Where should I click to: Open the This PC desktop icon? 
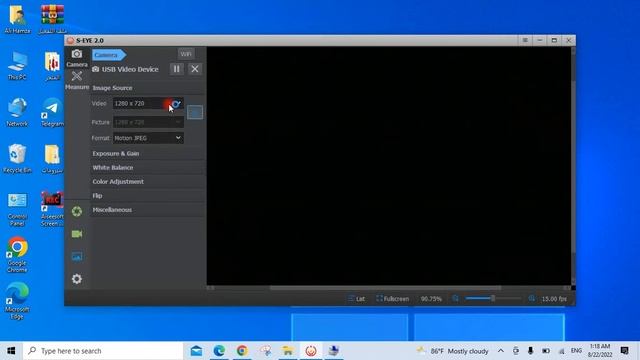point(17,65)
